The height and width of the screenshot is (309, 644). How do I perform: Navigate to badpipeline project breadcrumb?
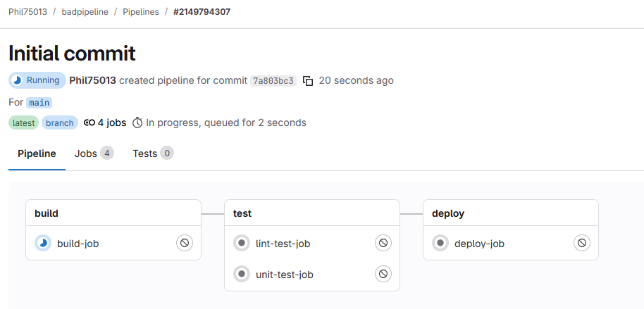tap(85, 12)
